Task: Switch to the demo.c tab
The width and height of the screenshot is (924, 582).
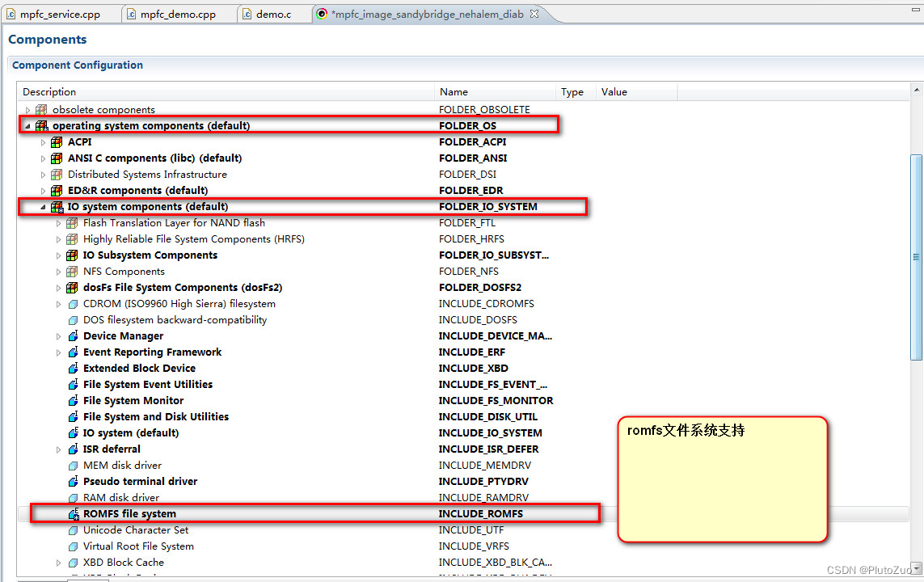Action: coord(272,14)
